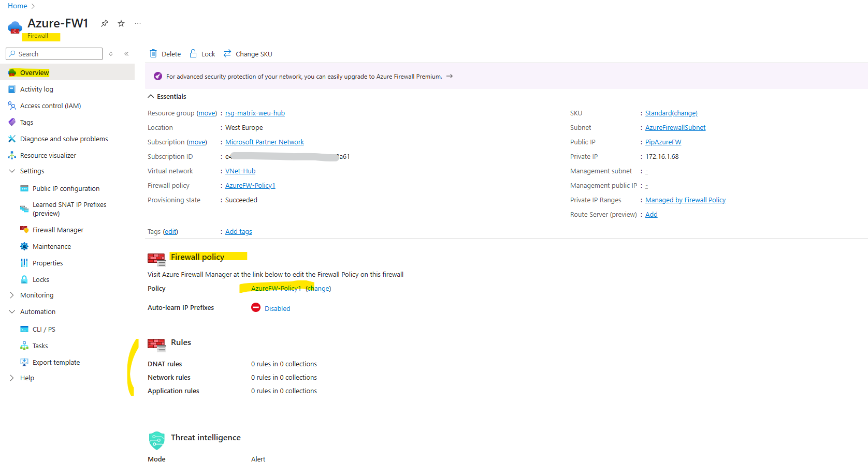Viewport: 868px width, 462px height.
Task: Click the CLI / PS icon
Action: pyautogui.click(x=24, y=329)
